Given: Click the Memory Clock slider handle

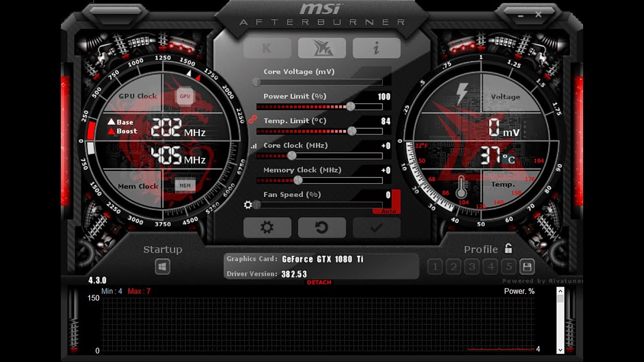Looking at the screenshot, I should [298, 180].
